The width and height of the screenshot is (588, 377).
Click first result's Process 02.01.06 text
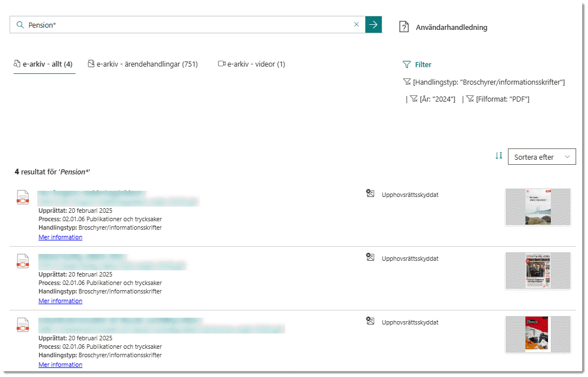coord(100,220)
